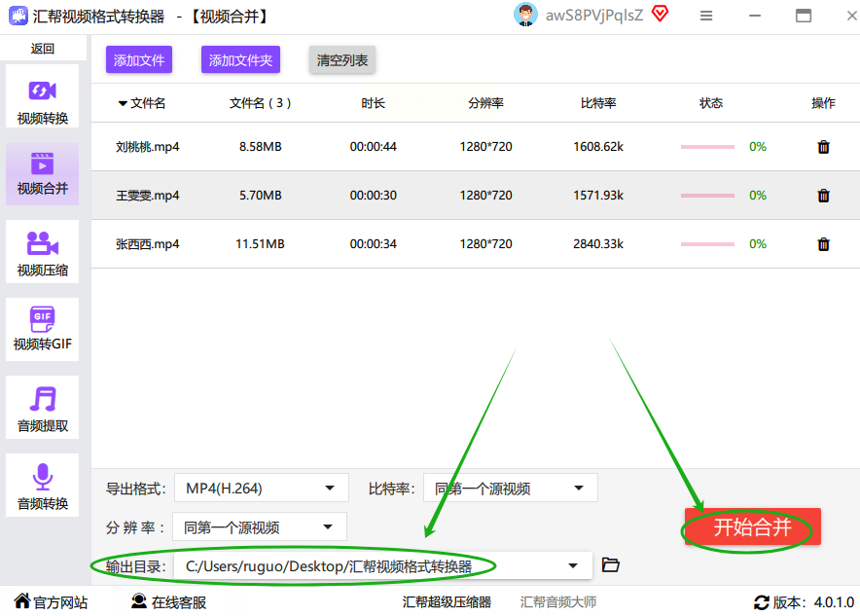Click the app logo in title bar
860x616 pixels.
pyautogui.click(x=18, y=16)
